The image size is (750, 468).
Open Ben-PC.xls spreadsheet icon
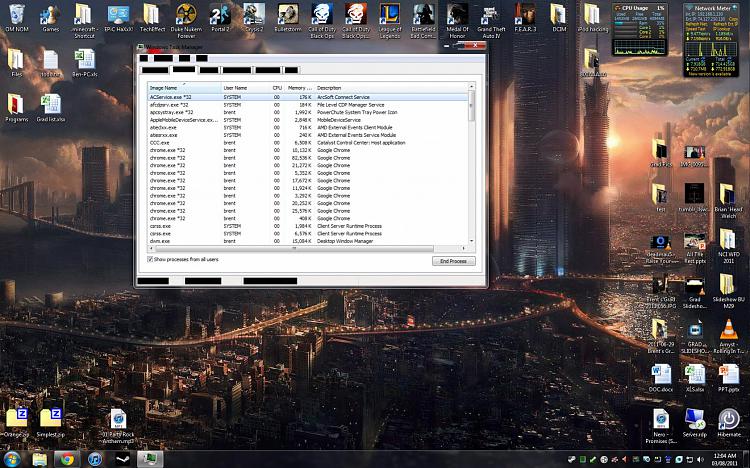(85, 63)
